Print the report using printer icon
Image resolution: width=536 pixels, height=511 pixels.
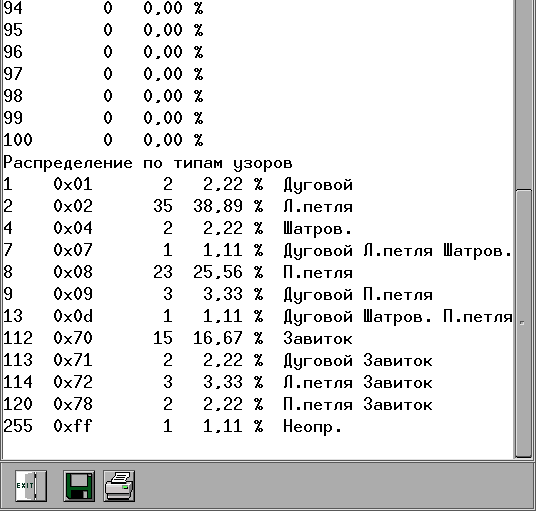[x=119, y=486]
